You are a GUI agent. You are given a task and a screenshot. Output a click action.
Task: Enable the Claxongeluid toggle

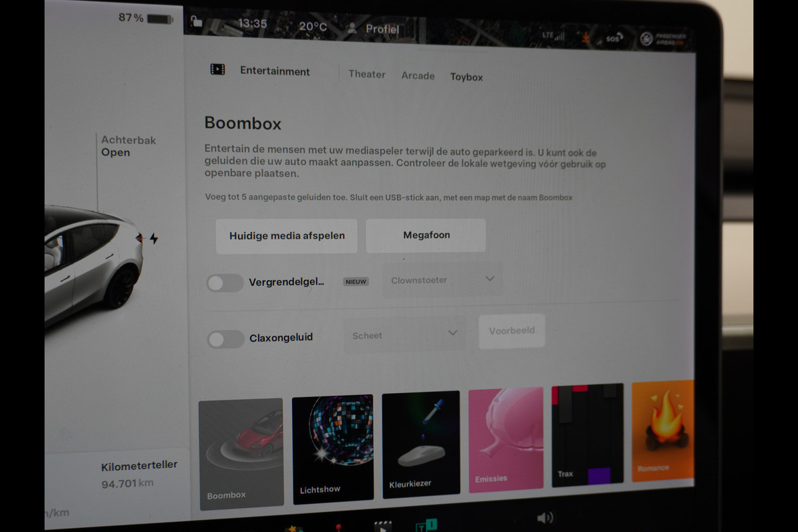(x=225, y=339)
